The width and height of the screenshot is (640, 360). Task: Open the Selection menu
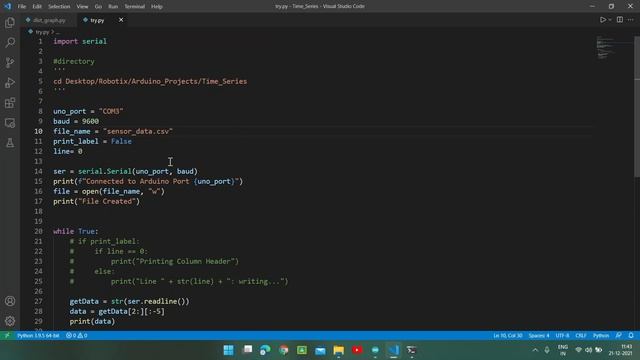(x=59, y=7)
